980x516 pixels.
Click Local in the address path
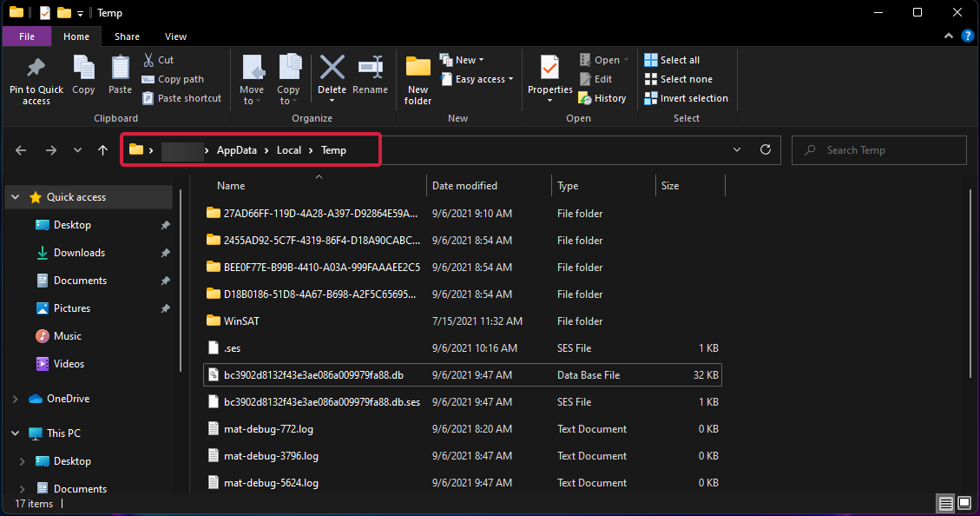coord(289,150)
